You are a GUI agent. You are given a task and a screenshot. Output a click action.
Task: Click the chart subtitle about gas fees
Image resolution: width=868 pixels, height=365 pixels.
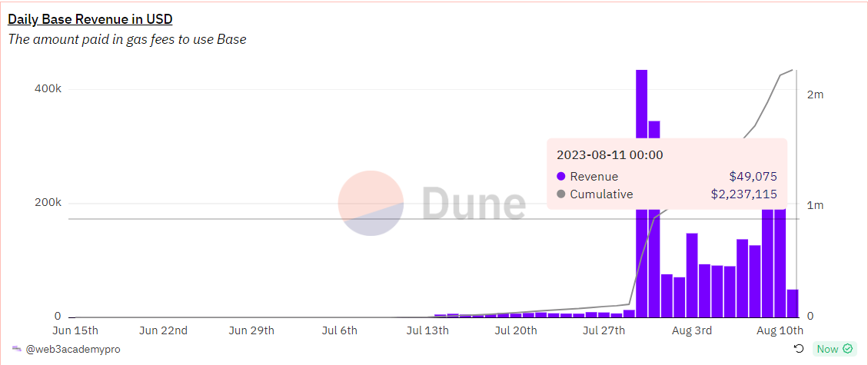coord(127,40)
